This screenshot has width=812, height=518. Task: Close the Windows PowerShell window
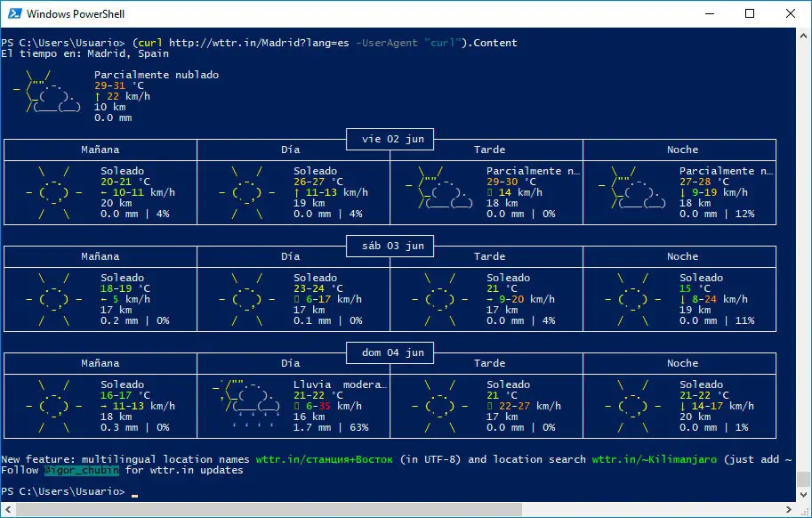click(x=791, y=13)
